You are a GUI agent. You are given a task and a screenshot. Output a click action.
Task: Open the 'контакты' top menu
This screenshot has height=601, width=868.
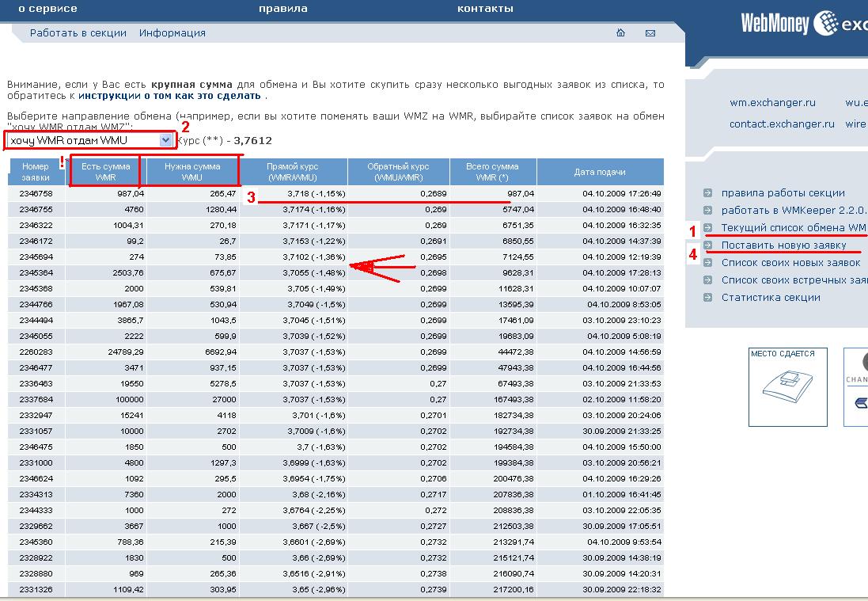click(x=485, y=9)
